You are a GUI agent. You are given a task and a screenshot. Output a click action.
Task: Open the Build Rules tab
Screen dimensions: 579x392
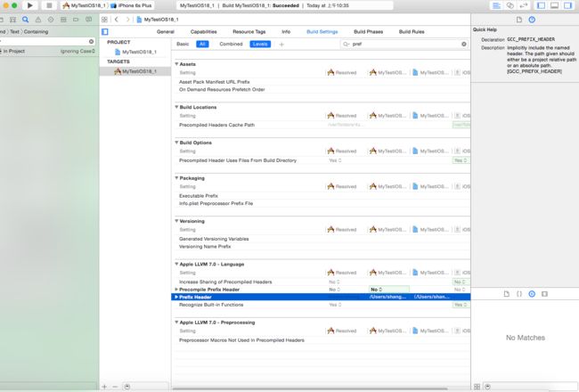click(412, 32)
